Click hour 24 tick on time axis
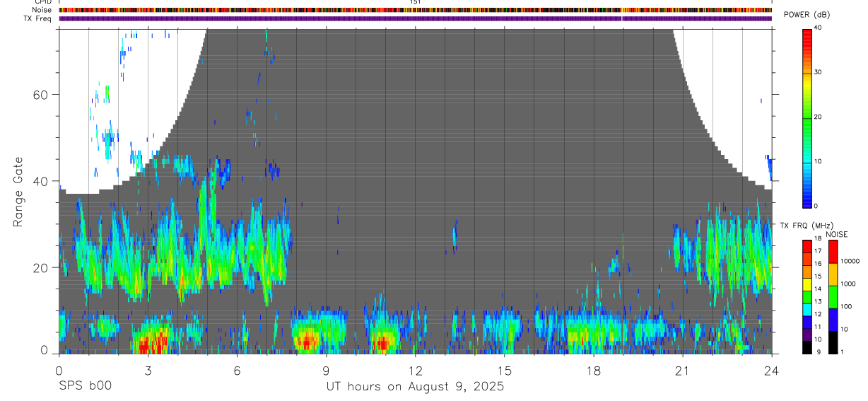The width and height of the screenshot is (868, 401). click(772, 371)
